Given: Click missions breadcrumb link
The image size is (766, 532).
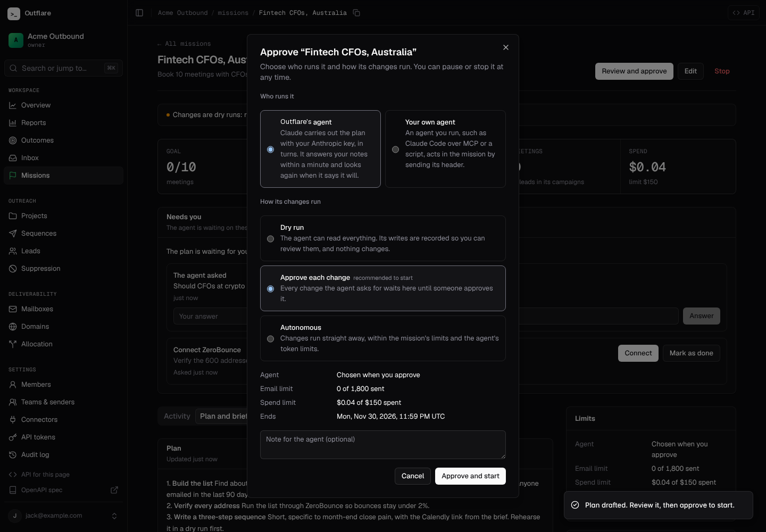Looking at the screenshot, I should point(233,13).
